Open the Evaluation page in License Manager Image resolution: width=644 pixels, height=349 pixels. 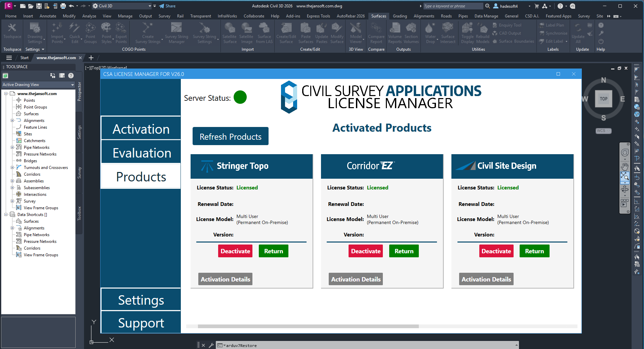click(x=141, y=152)
